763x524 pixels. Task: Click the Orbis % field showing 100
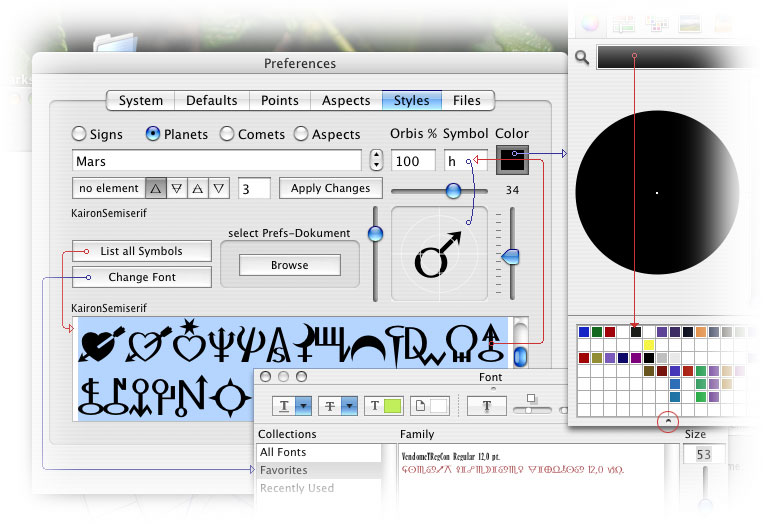[x=413, y=161]
